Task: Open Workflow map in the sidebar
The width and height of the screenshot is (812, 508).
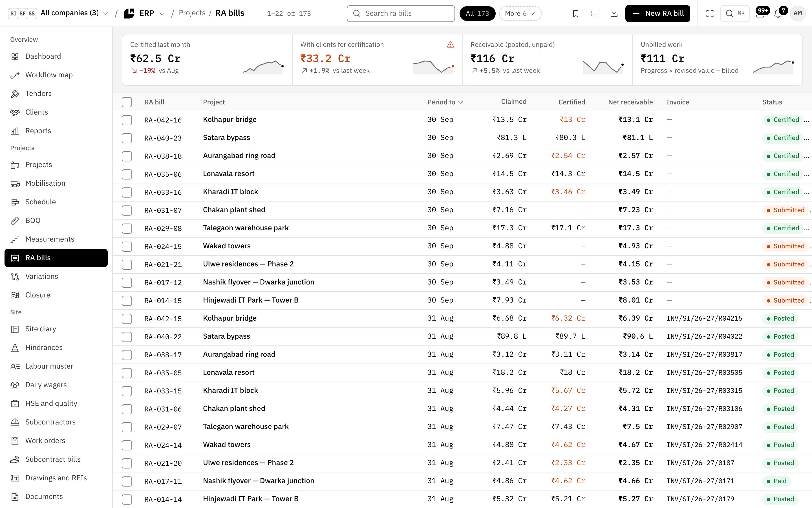Action: [x=56, y=75]
